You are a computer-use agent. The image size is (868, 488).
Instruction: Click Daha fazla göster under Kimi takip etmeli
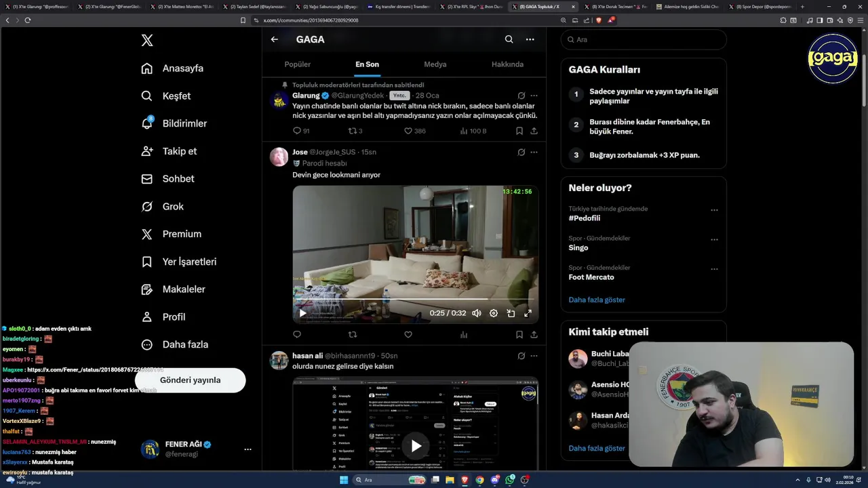click(597, 448)
